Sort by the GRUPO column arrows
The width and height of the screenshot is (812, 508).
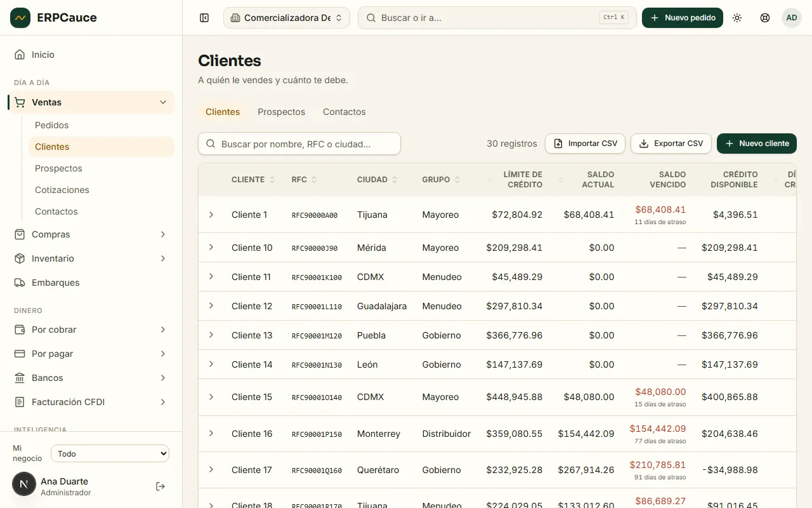tap(457, 180)
